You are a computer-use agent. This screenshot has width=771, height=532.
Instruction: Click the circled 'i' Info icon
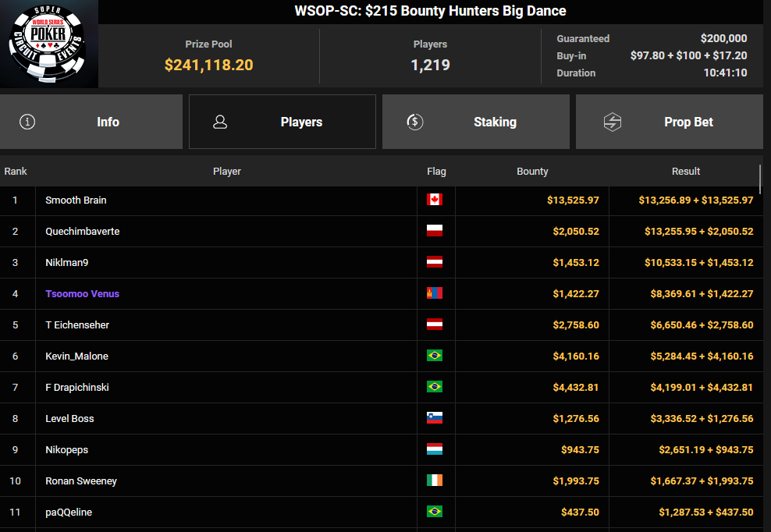[x=27, y=122]
